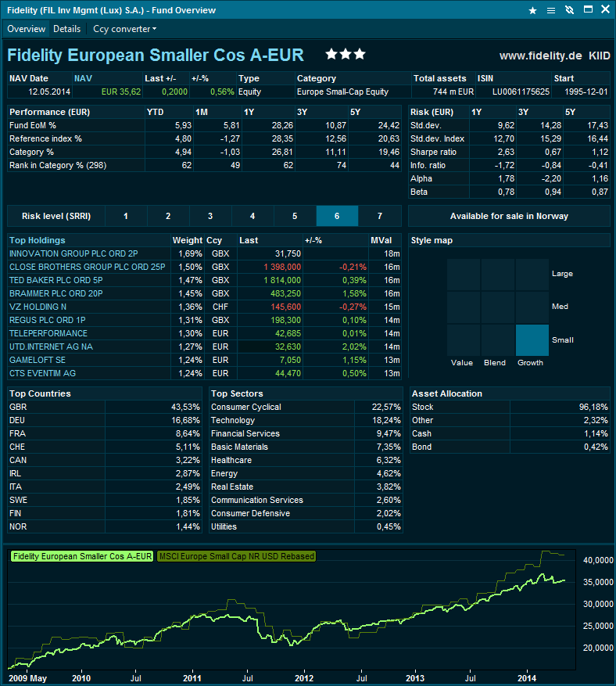Switch to the Details tab
Viewport: 616px width, 686px height.
point(66,28)
